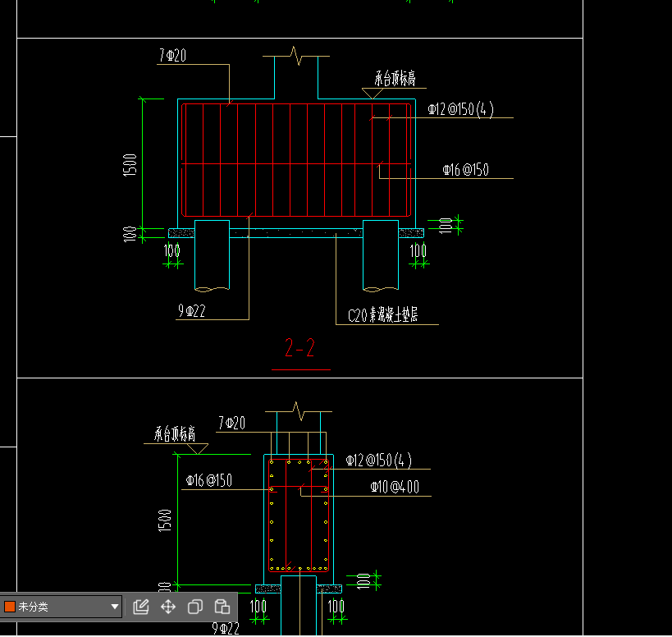Select the 7Φ20 label in section 2-2

[x=172, y=55]
